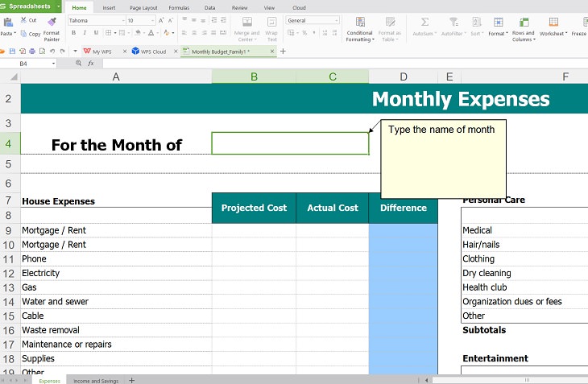
Task: Open the Spreadsheets application menu dropdown
Action: 59,6
